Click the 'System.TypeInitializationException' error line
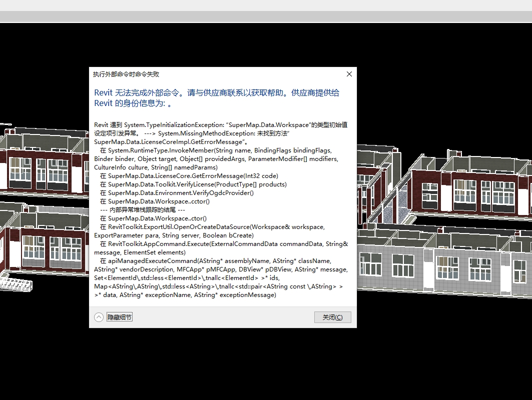The image size is (532, 400). (221, 124)
